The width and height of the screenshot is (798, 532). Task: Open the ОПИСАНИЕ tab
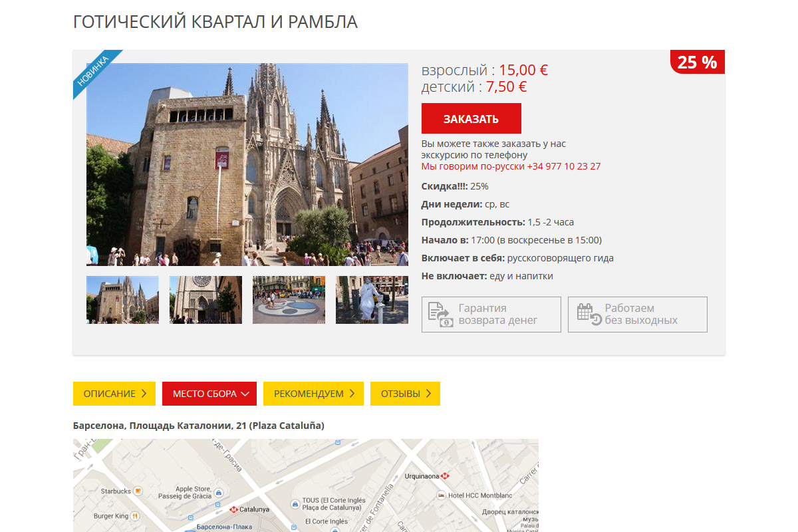pyautogui.click(x=114, y=394)
